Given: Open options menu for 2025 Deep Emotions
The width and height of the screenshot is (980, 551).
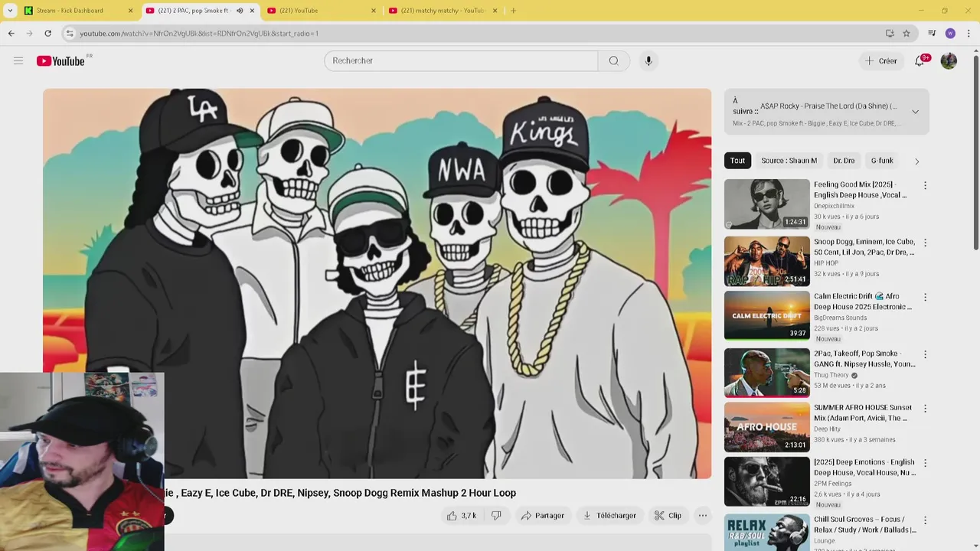Looking at the screenshot, I should [x=925, y=463].
